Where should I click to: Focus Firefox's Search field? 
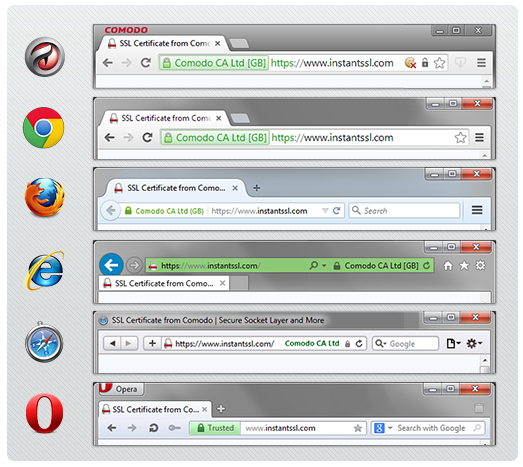click(x=404, y=210)
